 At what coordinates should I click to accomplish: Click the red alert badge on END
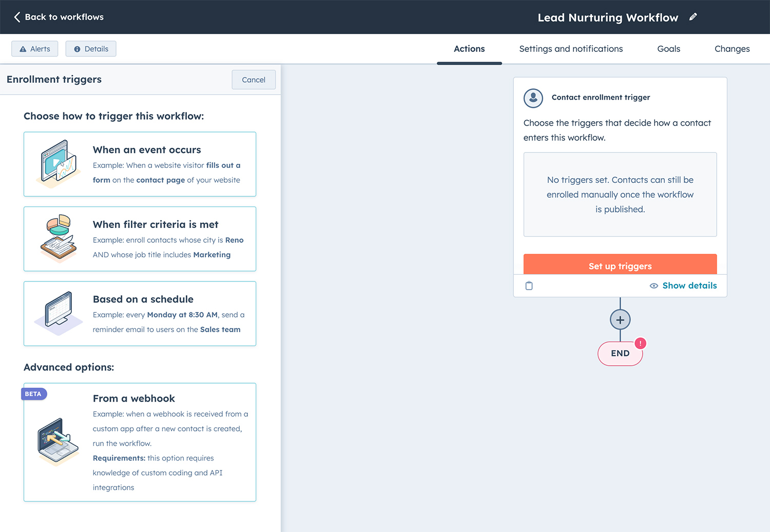click(x=640, y=343)
